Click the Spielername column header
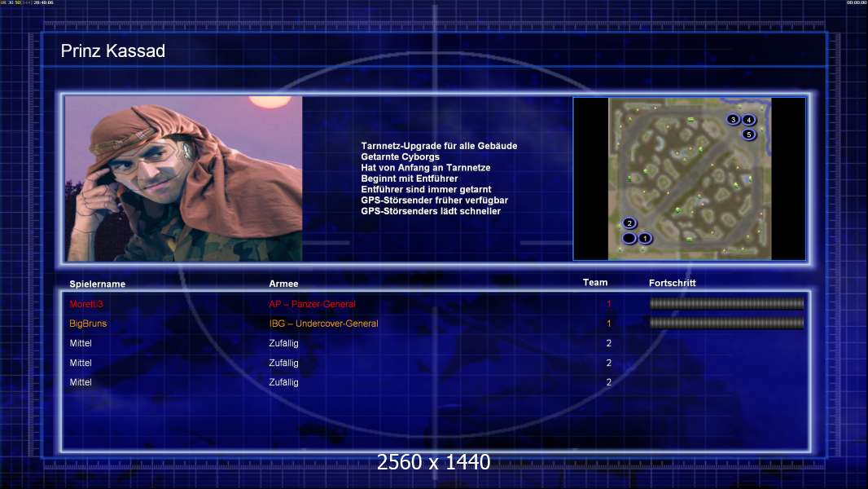868x489 pixels. [98, 284]
